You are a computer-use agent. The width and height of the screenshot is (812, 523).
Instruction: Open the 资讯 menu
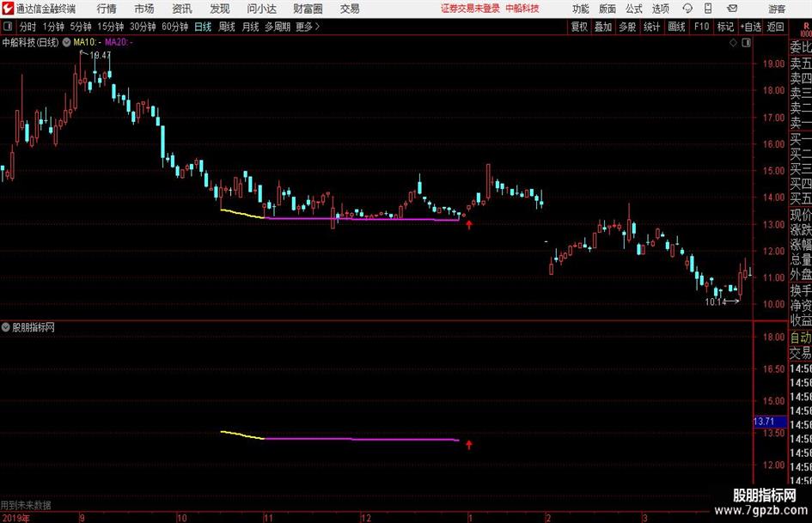pyautogui.click(x=182, y=9)
